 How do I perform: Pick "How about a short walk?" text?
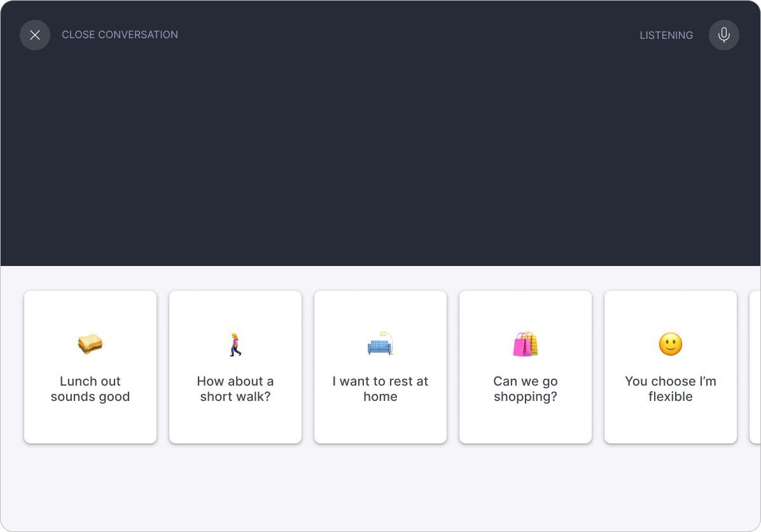(235, 389)
